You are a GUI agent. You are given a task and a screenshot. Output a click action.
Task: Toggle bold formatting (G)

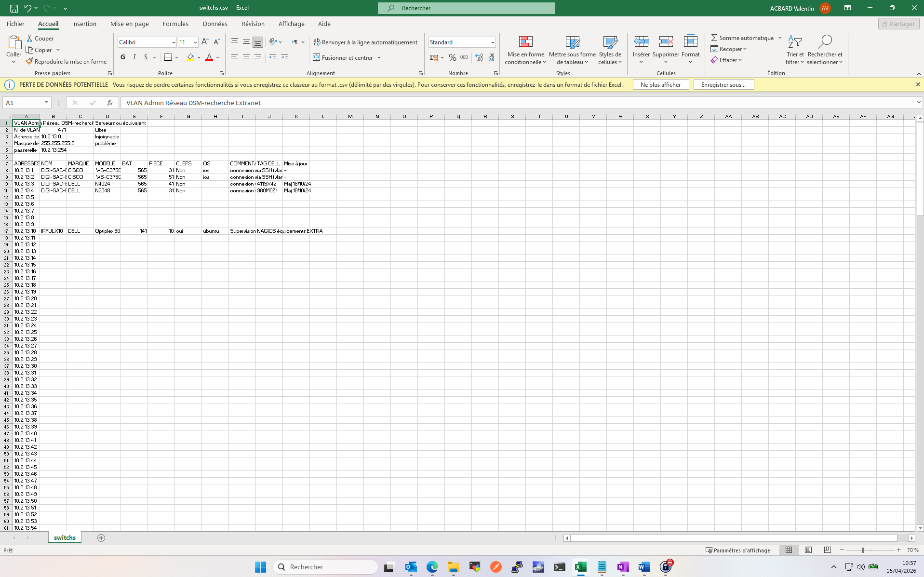tap(123, 57)
